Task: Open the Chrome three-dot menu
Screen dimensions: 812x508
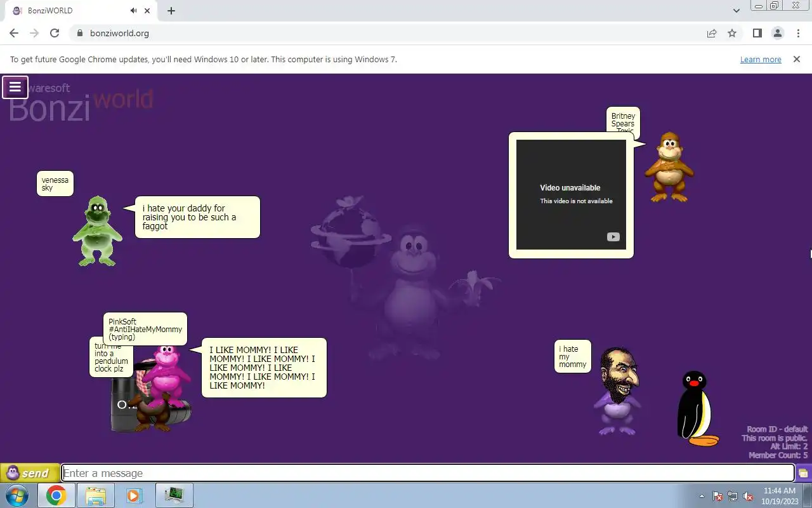Action: click(x=798, y=33)
